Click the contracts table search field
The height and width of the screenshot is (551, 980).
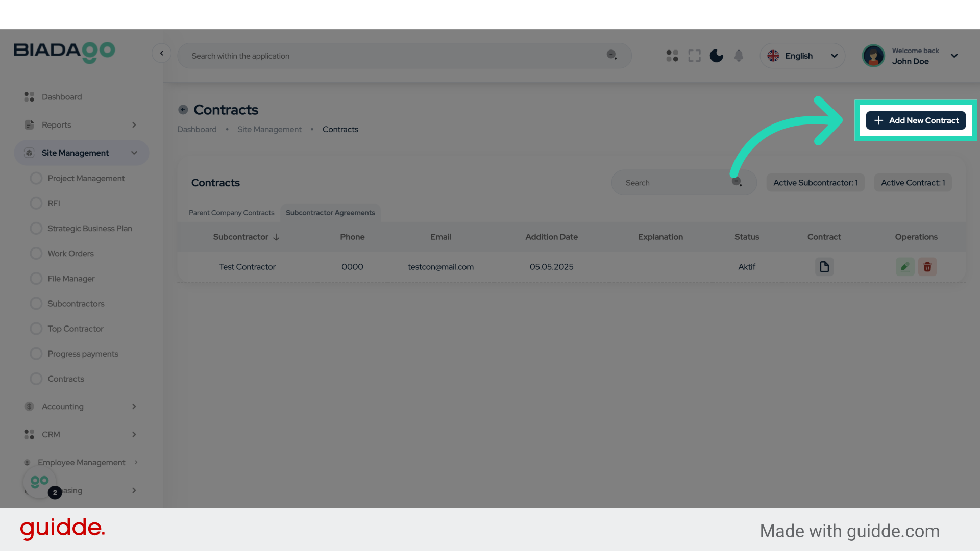pos(679,182)
